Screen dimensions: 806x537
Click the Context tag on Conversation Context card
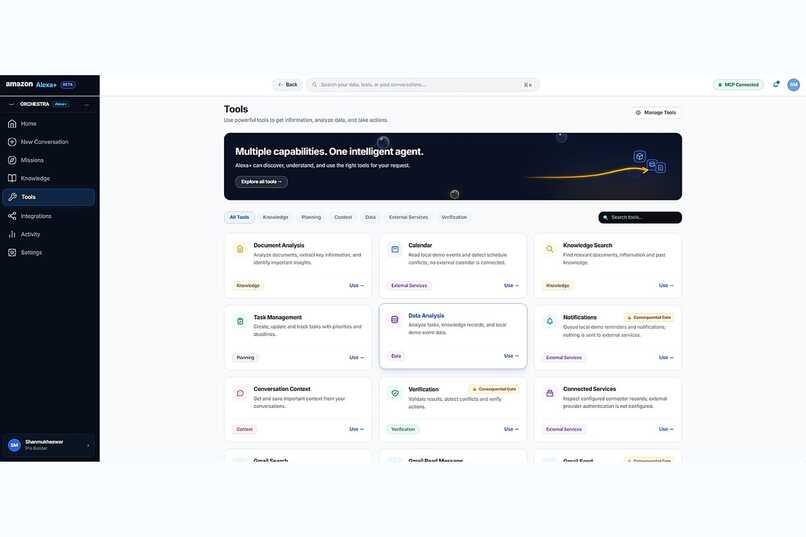tap(245, 429)
